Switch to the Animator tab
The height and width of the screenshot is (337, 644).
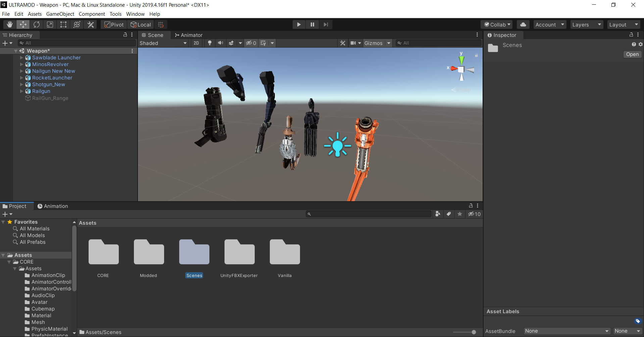pos(189,35)
